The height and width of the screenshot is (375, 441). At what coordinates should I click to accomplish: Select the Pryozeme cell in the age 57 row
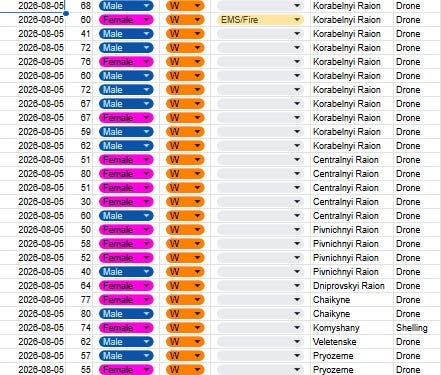click(352, 356)
